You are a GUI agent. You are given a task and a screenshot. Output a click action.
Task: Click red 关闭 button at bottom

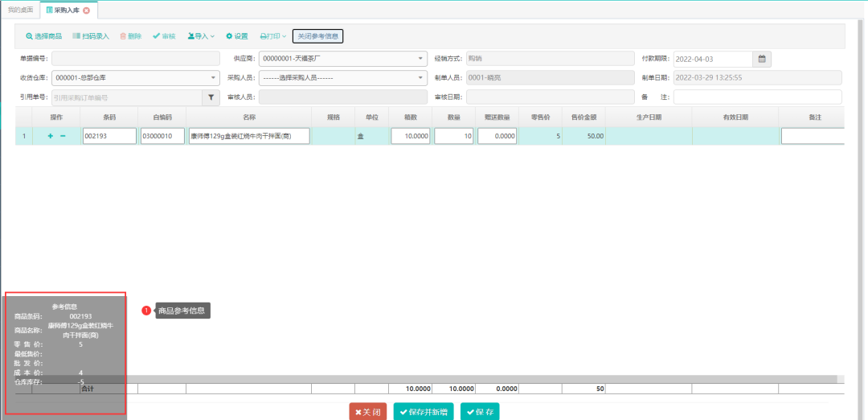point(368,412)
